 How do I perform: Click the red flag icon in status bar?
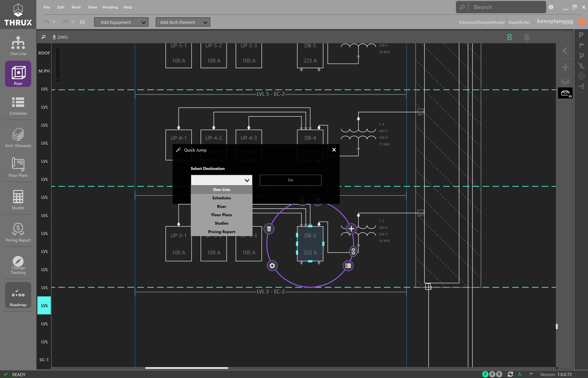[531, 374]
